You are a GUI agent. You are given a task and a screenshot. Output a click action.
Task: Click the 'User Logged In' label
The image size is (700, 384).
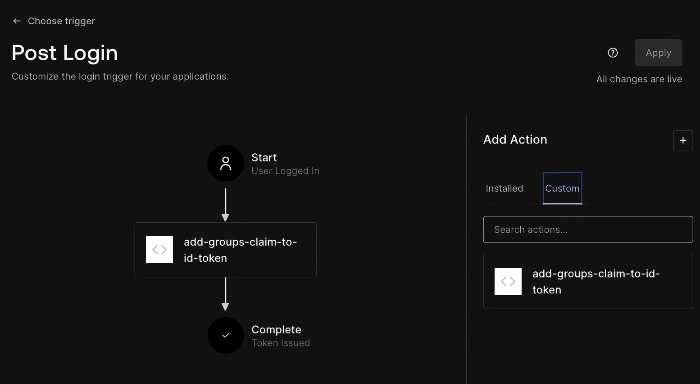tap(285, 171)
